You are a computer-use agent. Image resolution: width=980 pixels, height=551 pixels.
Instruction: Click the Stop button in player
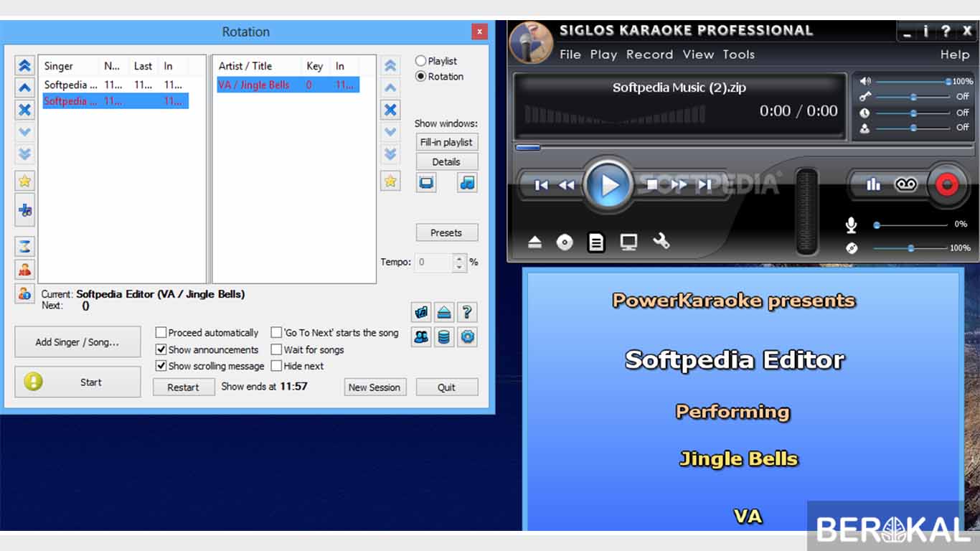(651, 185)
